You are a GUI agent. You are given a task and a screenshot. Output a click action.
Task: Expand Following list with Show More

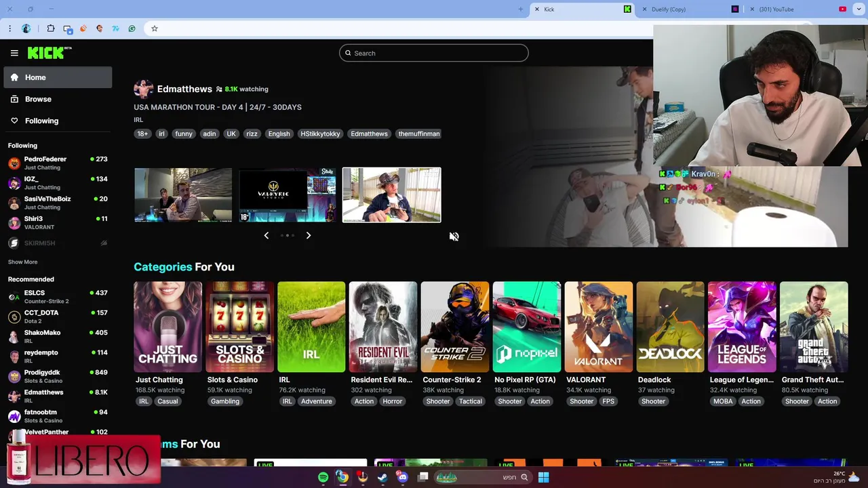pos(22,262)
